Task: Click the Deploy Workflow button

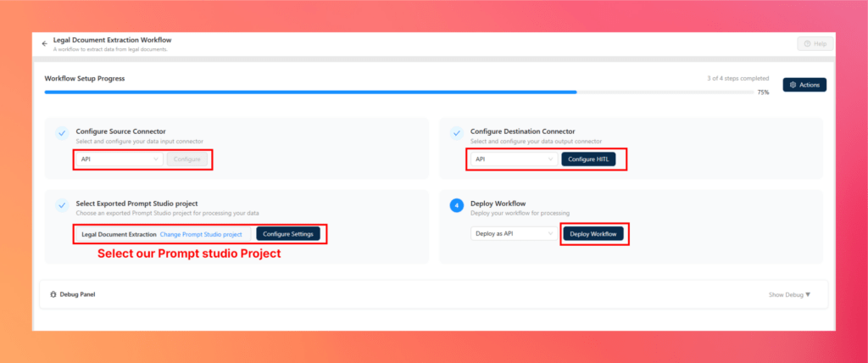Action: coord(593,234)
